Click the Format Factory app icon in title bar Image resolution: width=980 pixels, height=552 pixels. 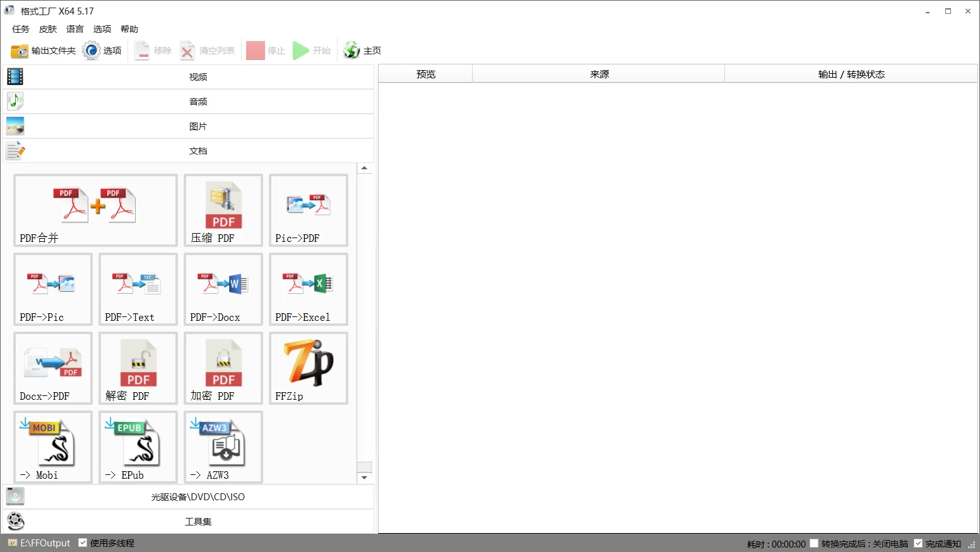pos(9,11)
